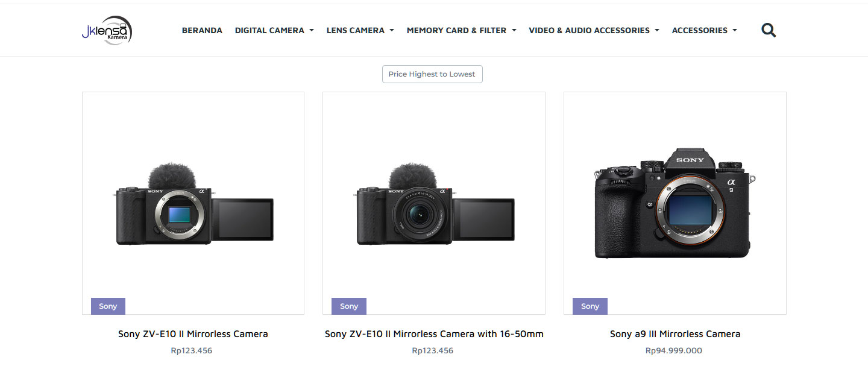Click the search magnifier icon

click(769, 30)
